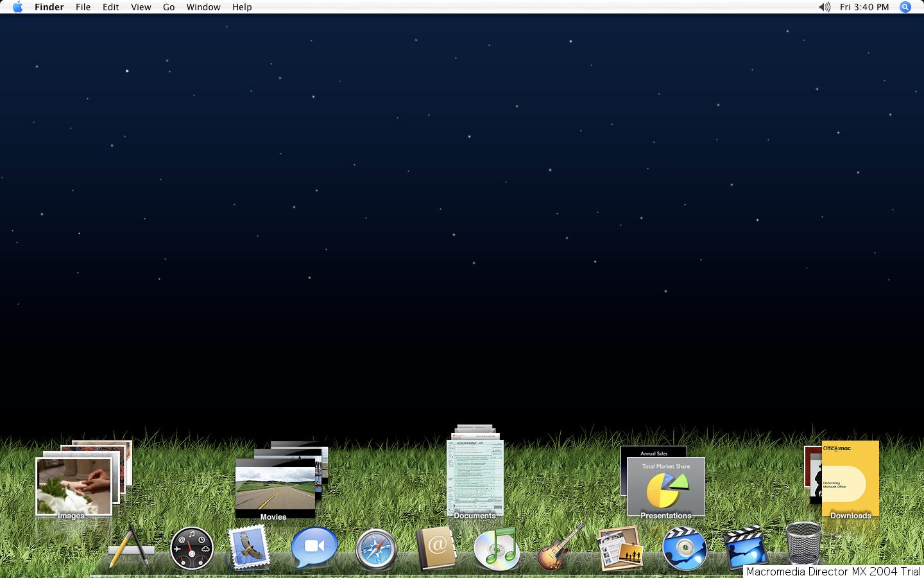
Task: Open iDVD from the Dock
Action: (x=684, y=549)
